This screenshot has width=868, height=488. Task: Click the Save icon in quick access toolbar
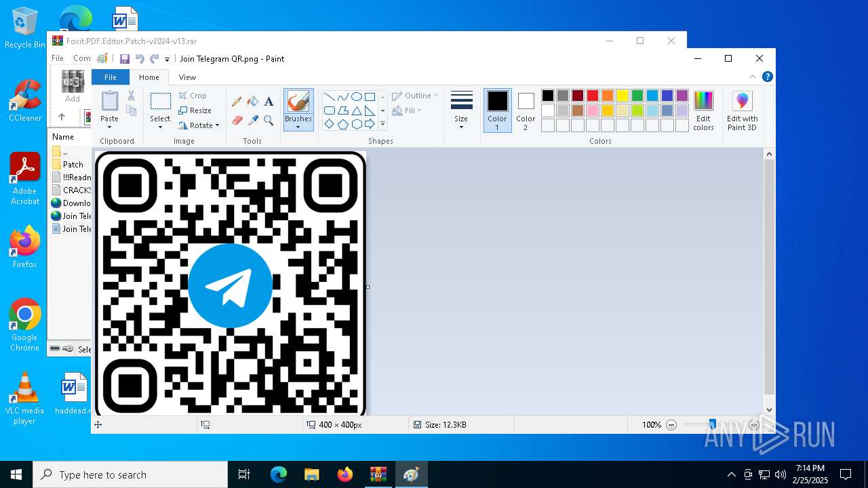click(125, 59)
